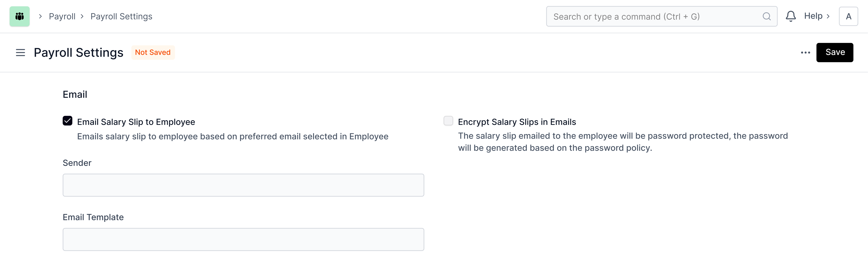Expand the Help dropdown
868x276 pixels.
tap(816, 16)
